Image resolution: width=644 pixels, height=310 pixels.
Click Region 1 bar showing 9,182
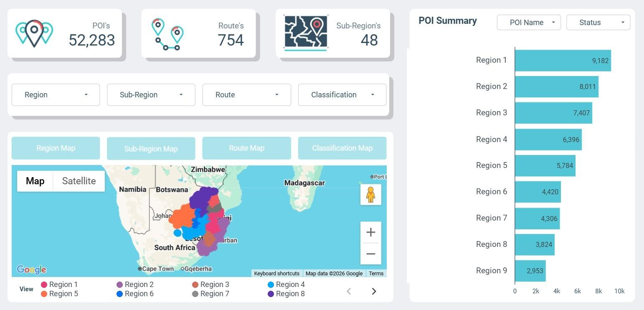point(563,61)
